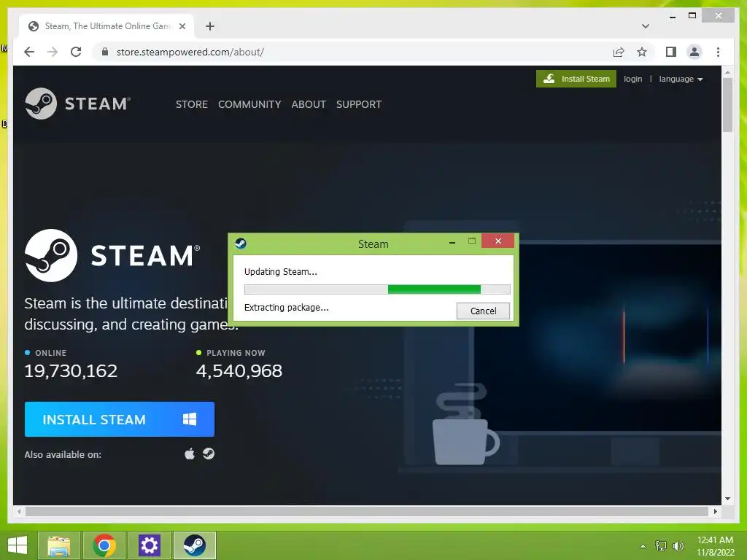The width and height of the screenshot is (747, 560).
Task: Click the horizontal scrollbar right arrow
Action: [x=715, y=511]
